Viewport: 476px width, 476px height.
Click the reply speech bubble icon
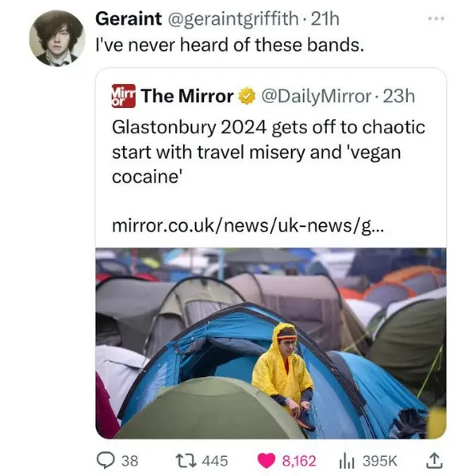coord(106,460)
